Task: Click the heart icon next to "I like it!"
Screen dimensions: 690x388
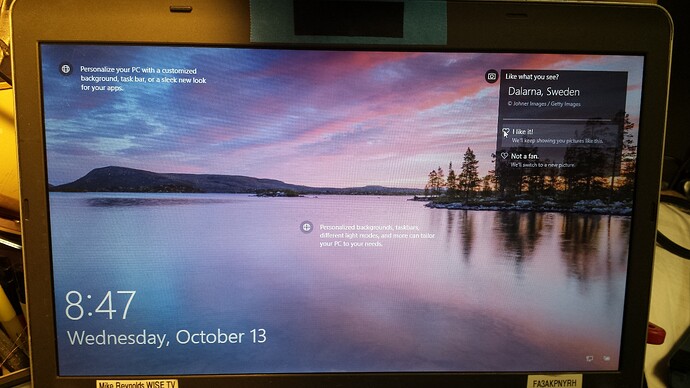Action: [506, 132]
